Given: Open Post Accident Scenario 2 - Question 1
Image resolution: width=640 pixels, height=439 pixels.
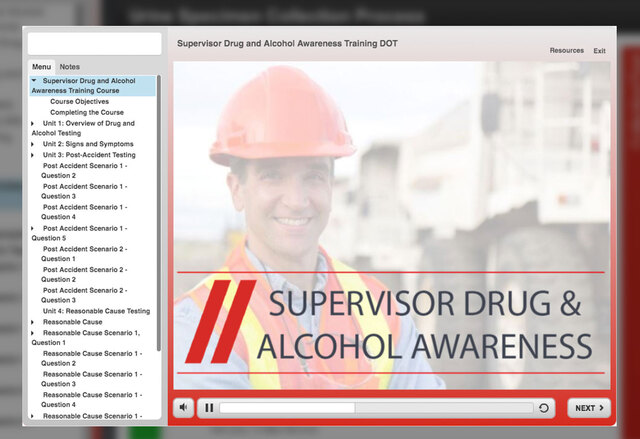Looking at the screenshot, I should [84, 254].
